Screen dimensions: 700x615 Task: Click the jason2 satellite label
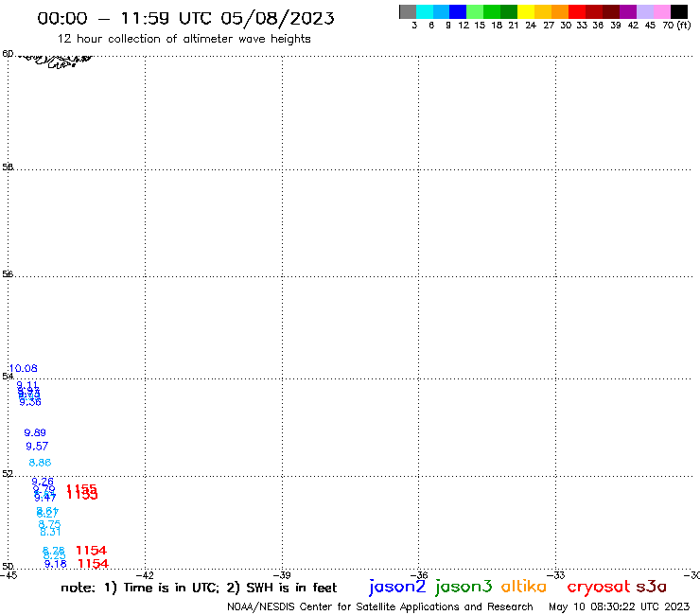point(397,587)
